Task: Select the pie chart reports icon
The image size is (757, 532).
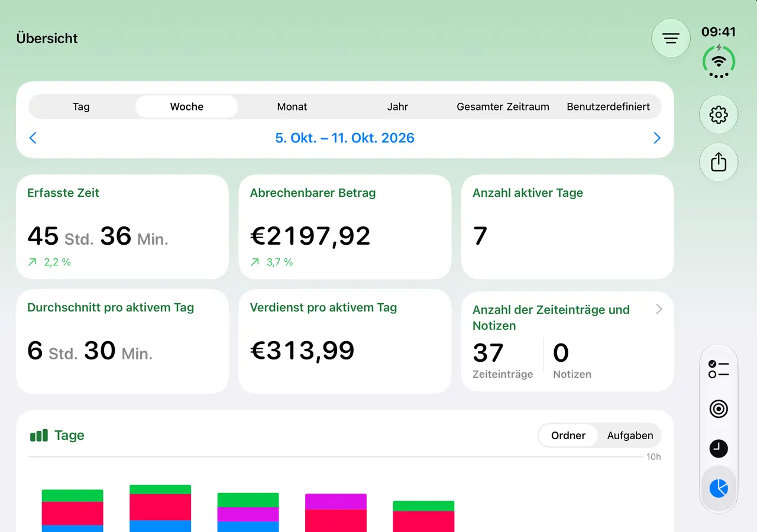Action: click(x=719, y=488)
